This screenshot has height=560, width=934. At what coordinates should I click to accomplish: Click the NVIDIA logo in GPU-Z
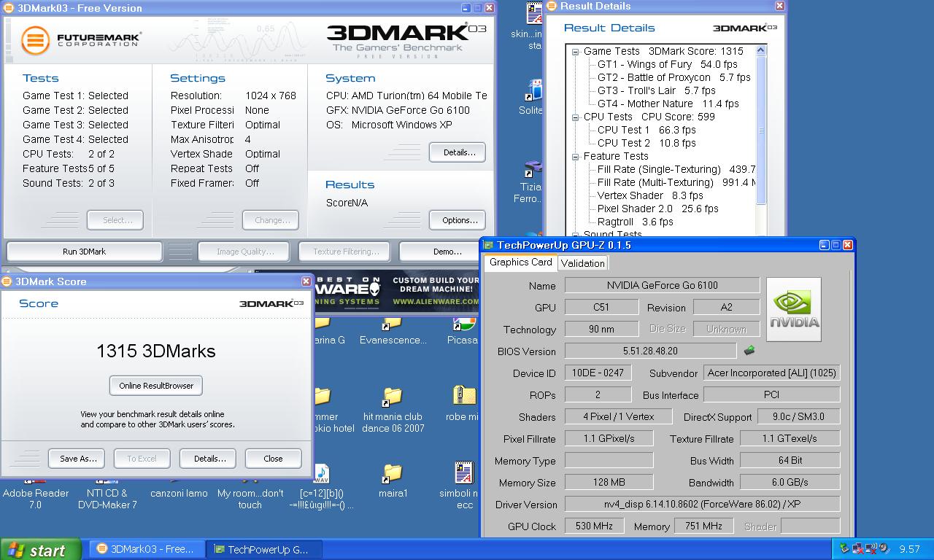[x=794, y=309]
